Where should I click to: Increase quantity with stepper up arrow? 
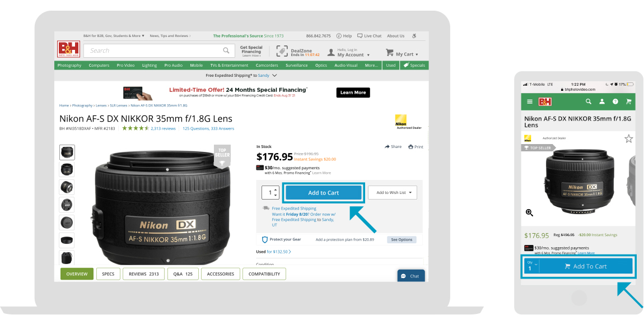275,189
